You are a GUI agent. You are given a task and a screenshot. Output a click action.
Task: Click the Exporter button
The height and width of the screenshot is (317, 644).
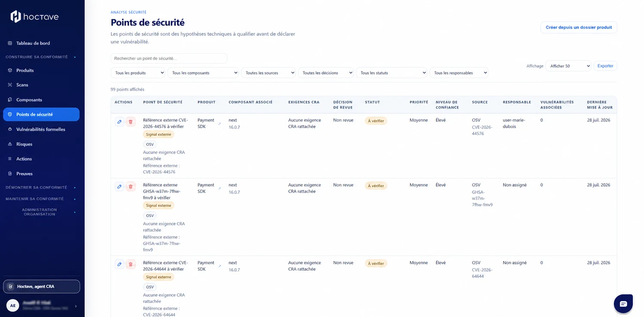(x=605, y=66)
